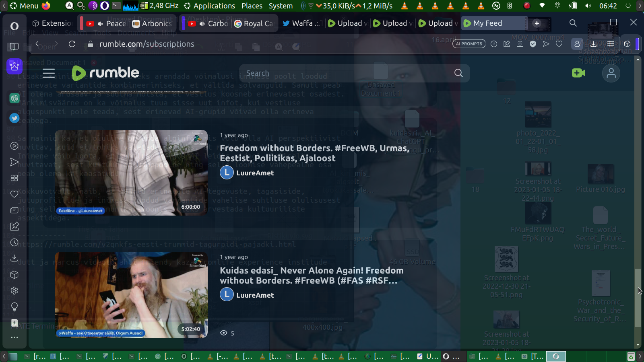Open the Places menu in the panel
644x362 pixels.
(252, 6)
